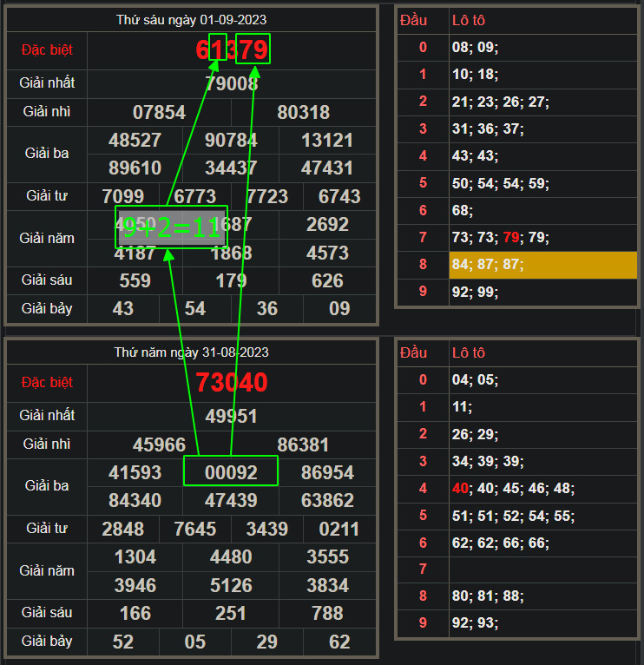The image size is (644, 665).
Task: Select the Giải nhì number 07854
Action: [x=159, y=112]
